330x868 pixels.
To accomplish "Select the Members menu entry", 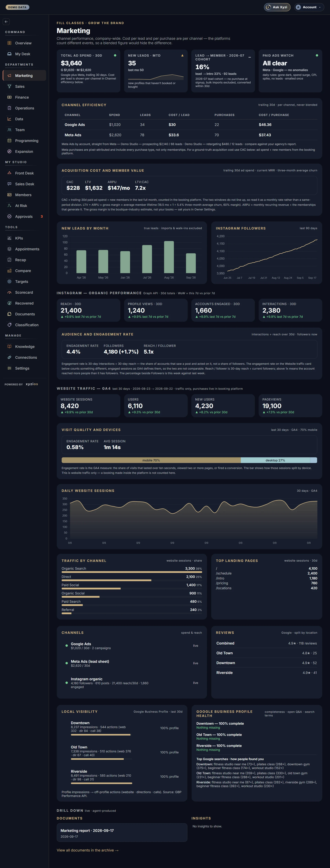I will pyautogui.click(x=24, y=195).
